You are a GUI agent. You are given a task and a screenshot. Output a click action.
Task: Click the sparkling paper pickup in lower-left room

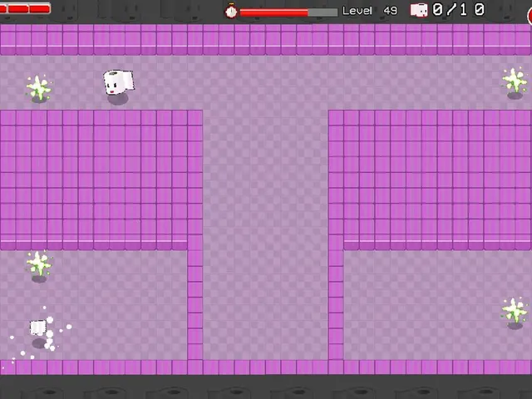click(x=38, y=328)
